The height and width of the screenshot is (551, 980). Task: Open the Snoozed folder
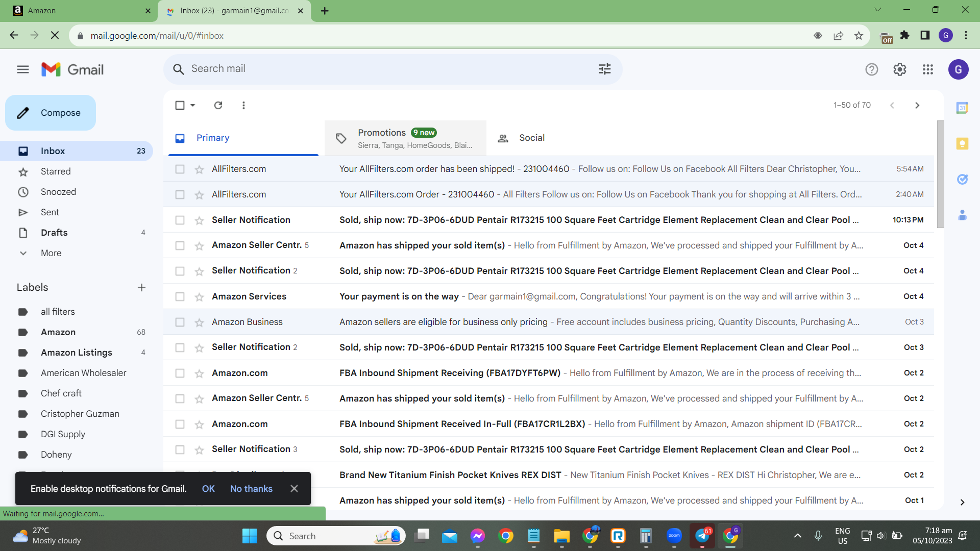(x=58, y=192)
